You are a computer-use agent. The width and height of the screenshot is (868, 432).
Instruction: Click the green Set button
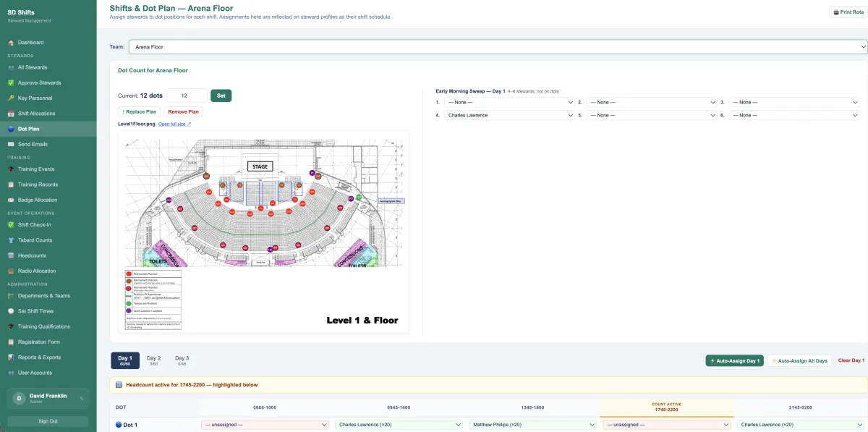point(221,96)
